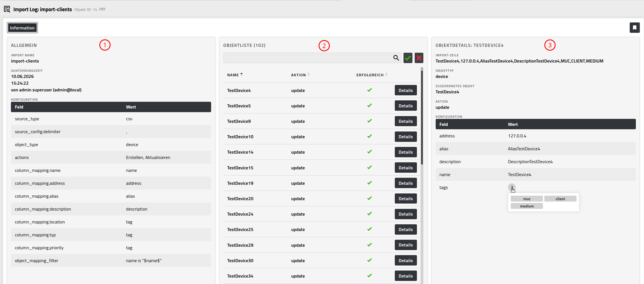Click the magnifier search icon in Objektliste
The width and height of the screenshot is (644, 284).
396,58
